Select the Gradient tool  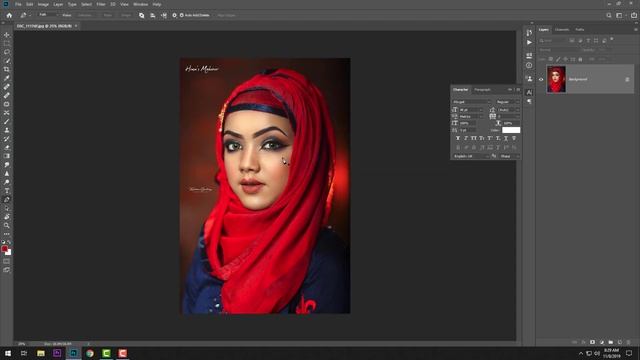(7, 156)
